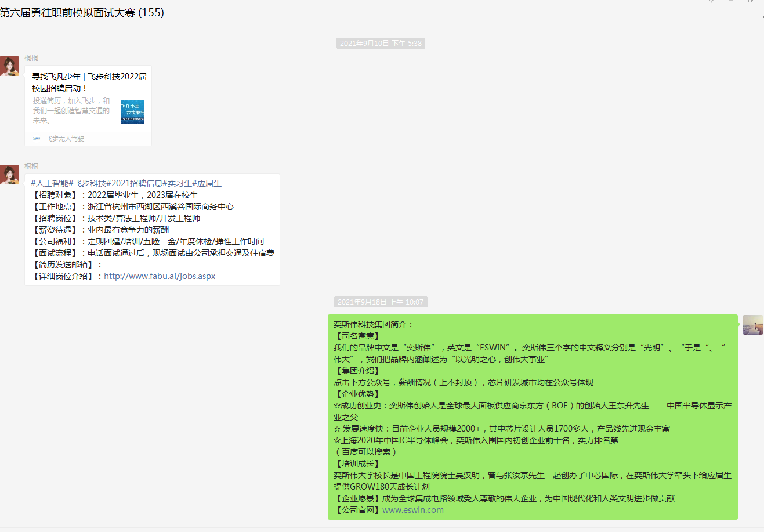Click the group title 第六届勇往职前模拟面试大赛 (155)
This screenshot has width=764, height=532.
[82, 12]
